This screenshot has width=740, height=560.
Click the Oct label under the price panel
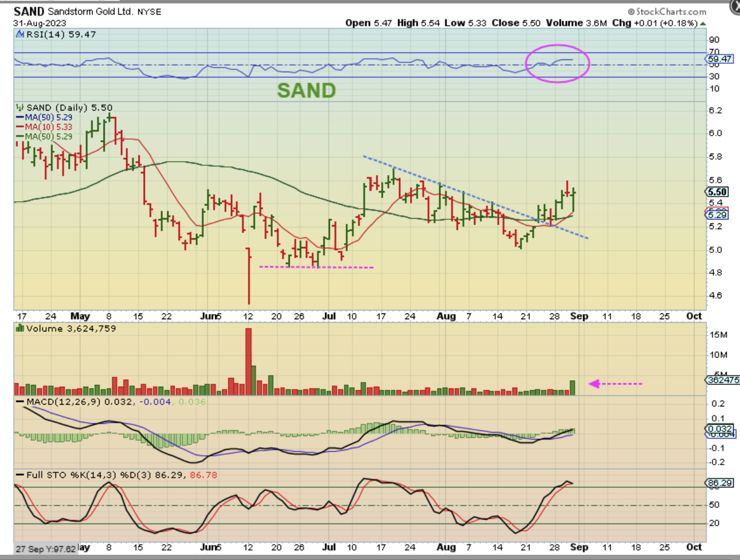[694, 316]
